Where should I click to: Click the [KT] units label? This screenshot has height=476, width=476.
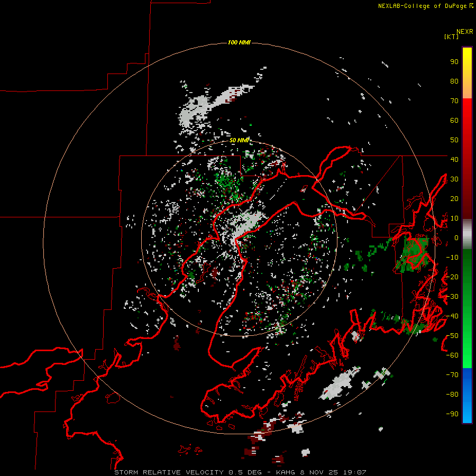[451, 36]
